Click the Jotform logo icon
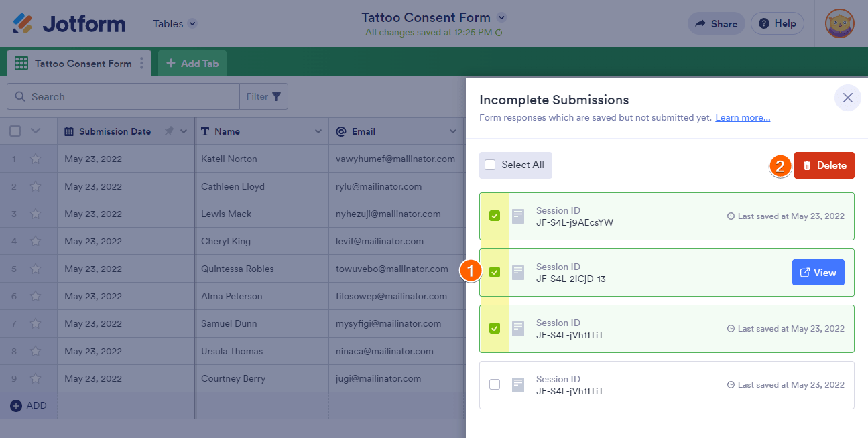Screen dimensions: 868x438 click(23, 24)
